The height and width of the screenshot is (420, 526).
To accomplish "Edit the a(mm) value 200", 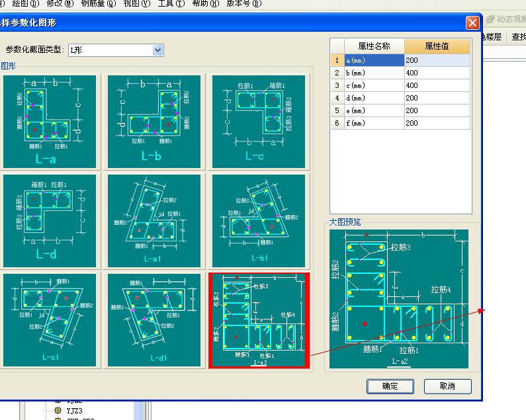I will 437,60.
